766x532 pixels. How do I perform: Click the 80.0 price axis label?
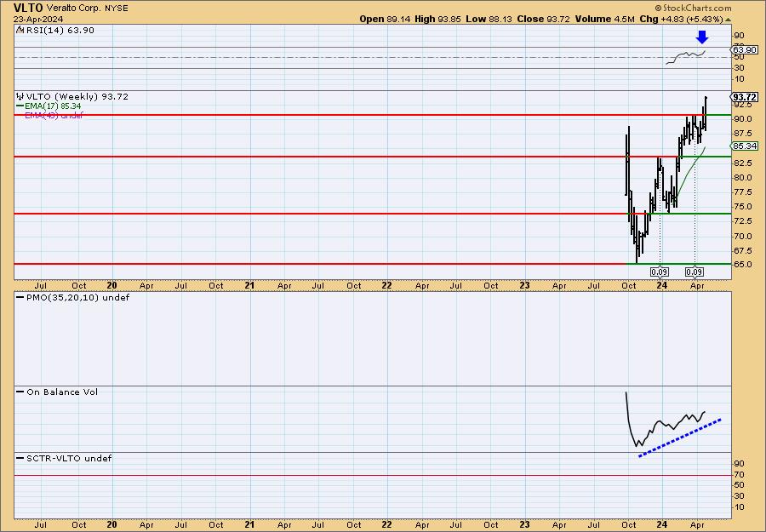743,177
